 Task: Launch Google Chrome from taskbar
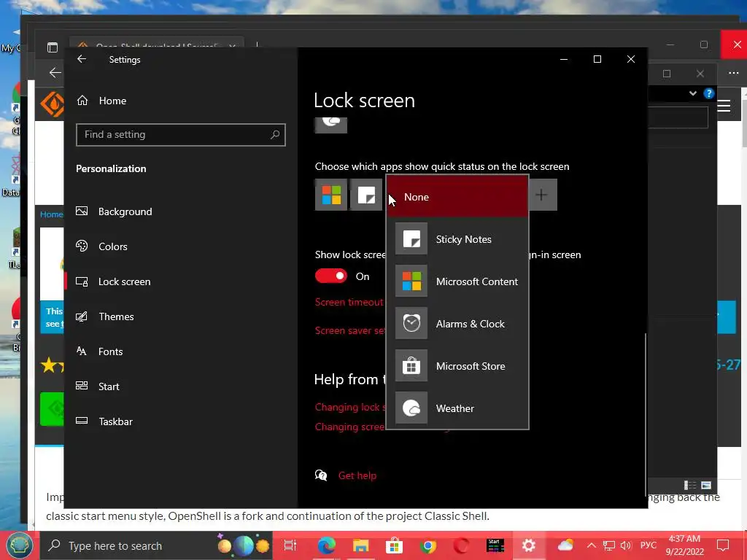pos(427,545)
